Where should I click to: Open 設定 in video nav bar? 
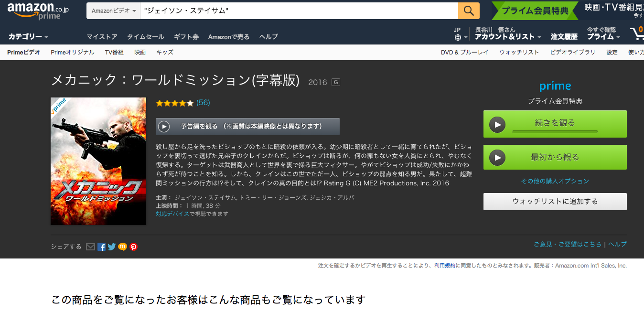(x=612, y=52)
